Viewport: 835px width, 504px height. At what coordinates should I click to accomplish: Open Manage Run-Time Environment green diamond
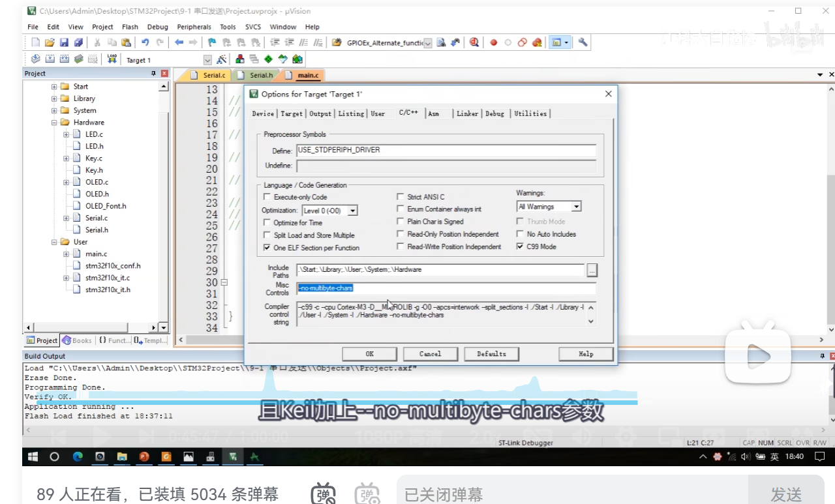tap(268, 59)
